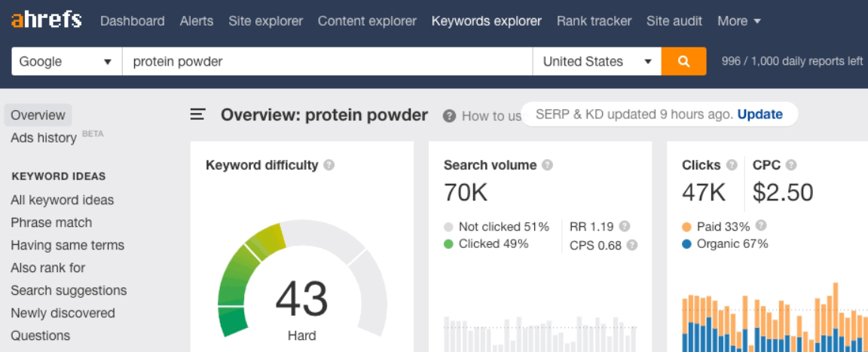Image resolution: width=868 pixels, height=352 pixels.
Task: Click the help icon next to Clicks
Action: coord(731,165)
